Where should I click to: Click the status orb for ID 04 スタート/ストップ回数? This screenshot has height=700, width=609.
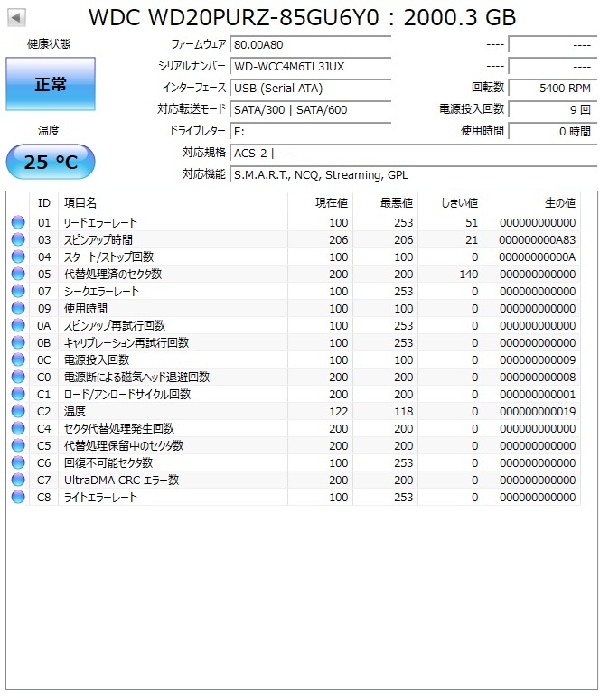click(18, 257)
